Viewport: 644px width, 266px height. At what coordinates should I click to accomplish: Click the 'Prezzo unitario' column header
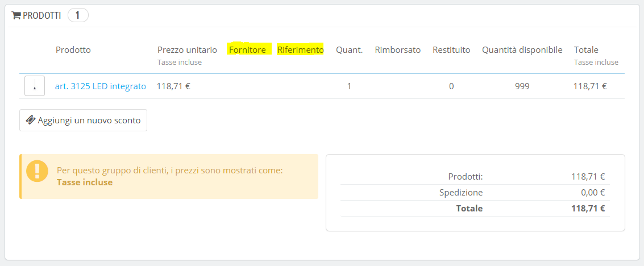pyautogui.click(x=187, y=50)
